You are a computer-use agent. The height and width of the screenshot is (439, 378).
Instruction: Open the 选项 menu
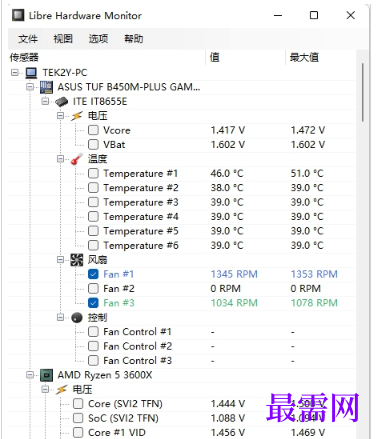pyautogui.click(x=98, y=39)
